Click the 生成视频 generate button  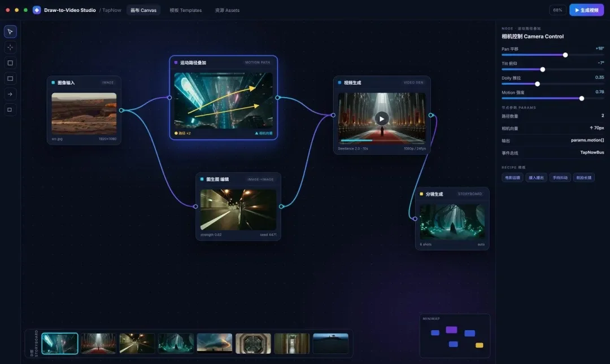point(587,10)
